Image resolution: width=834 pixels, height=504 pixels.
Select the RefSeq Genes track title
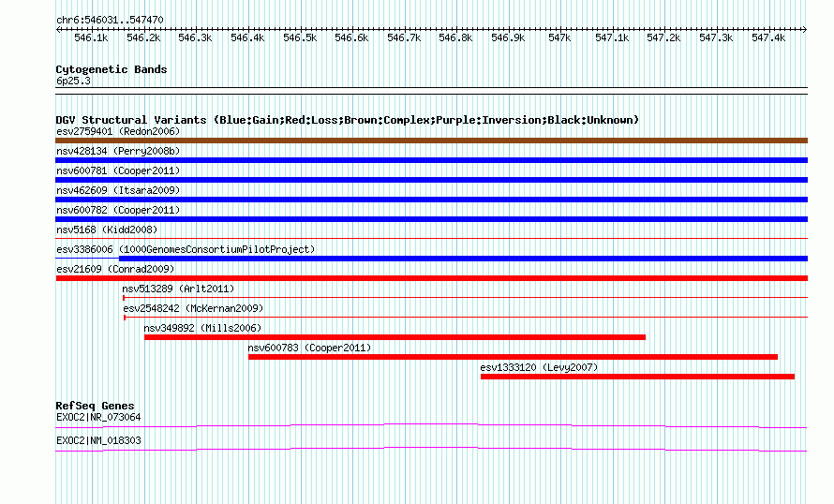pyautogui.click(x=96, y=406)
